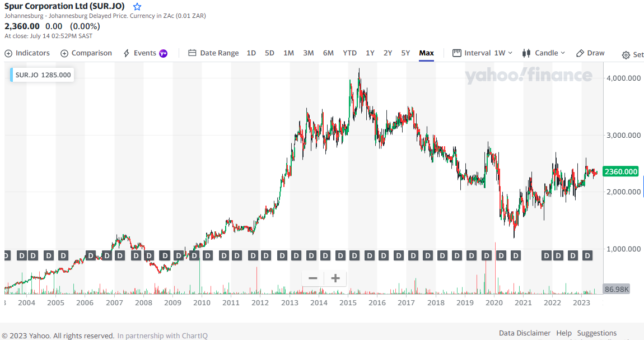Image resolution: width=644 pixels, height=340 pixels.
Task: Select the 1Y range
Action: (x=370, y=53)
